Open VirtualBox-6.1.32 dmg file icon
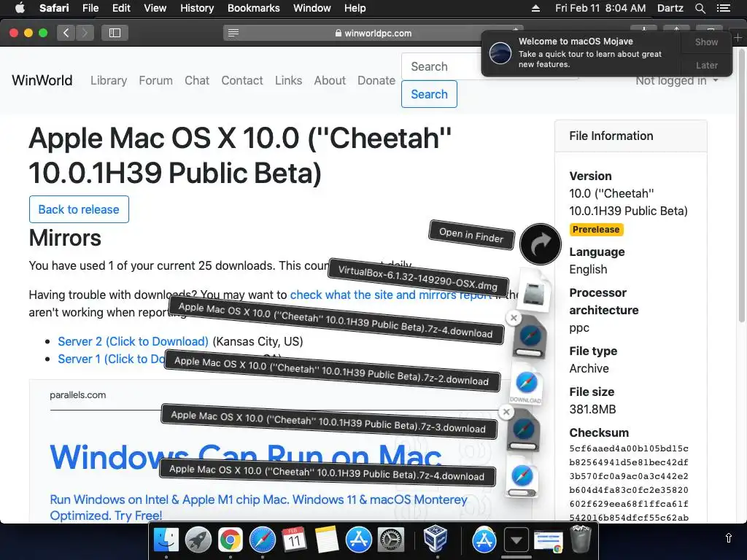This screenshot has width=747, height=560. point(533,292)
